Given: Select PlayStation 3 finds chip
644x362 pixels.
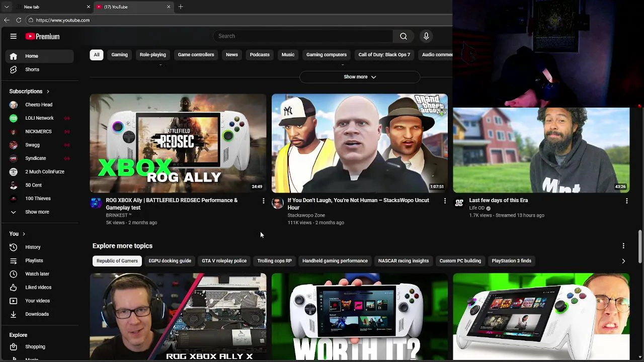Looking at the screenshot, I should (511, 261).
